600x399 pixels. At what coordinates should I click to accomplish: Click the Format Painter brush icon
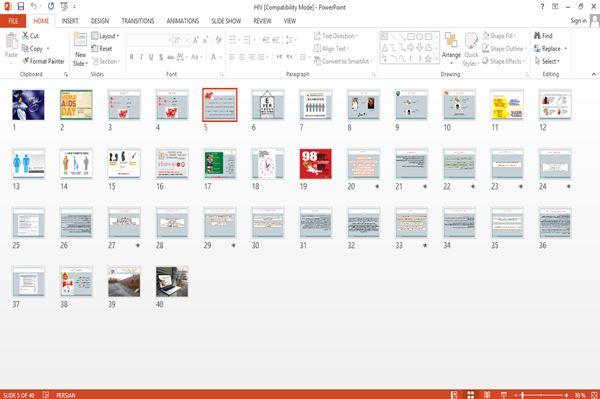point(26,61)
